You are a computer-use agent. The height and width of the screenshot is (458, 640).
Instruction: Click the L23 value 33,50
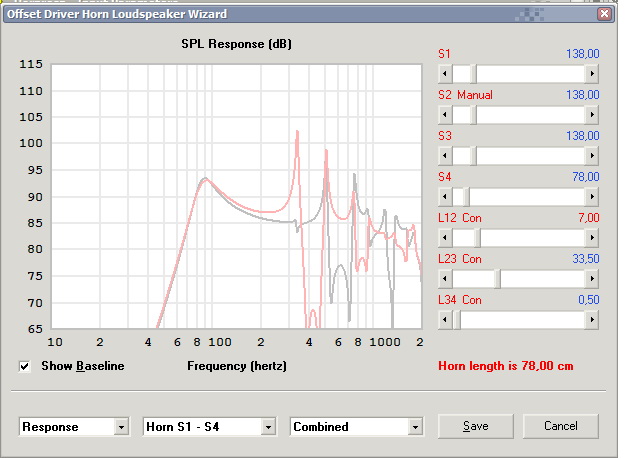click(x=586, y=259)
